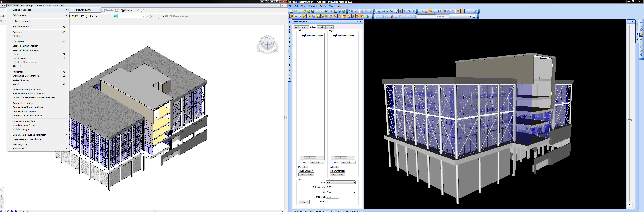
Task: Toggle the Head Light flashlight icon
Action: point(430,11)
